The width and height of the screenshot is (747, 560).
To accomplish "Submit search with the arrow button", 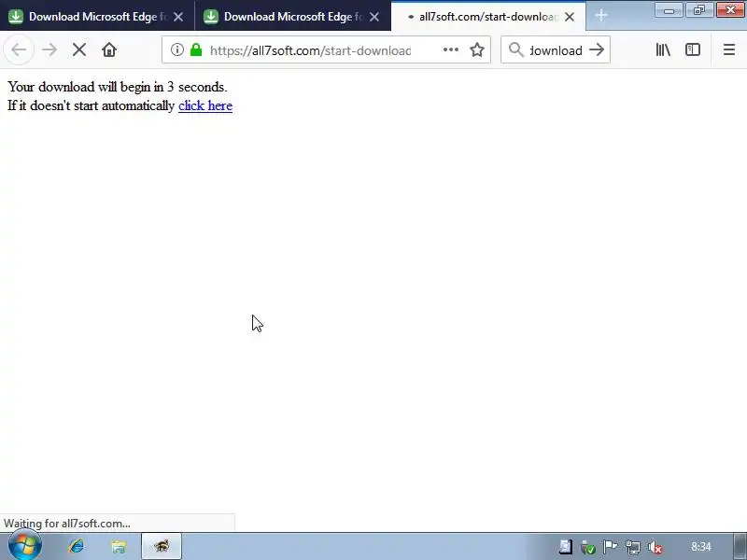I will [597, 49].
